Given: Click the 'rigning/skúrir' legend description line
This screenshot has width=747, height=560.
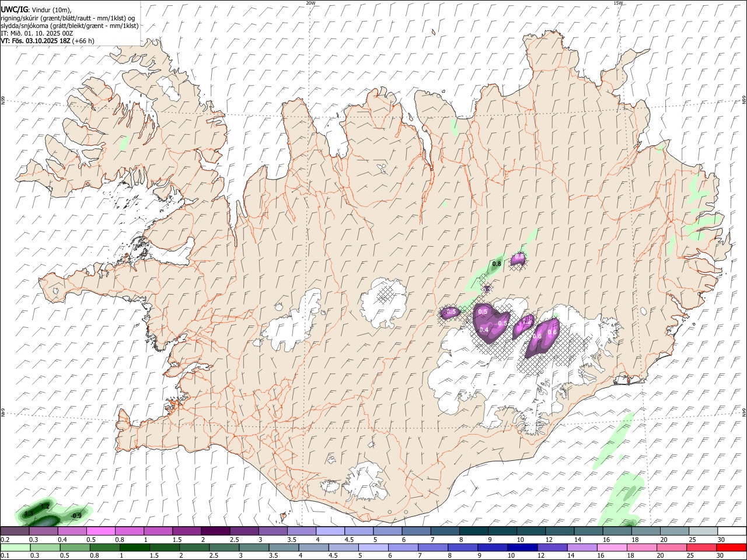Looking at the screenshot, I should click(x=68, y=18).
